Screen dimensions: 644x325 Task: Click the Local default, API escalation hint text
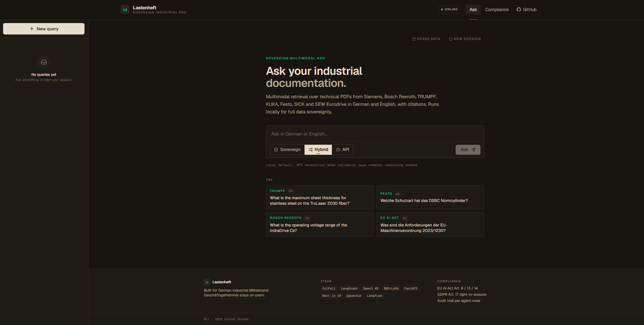(341, 165)
